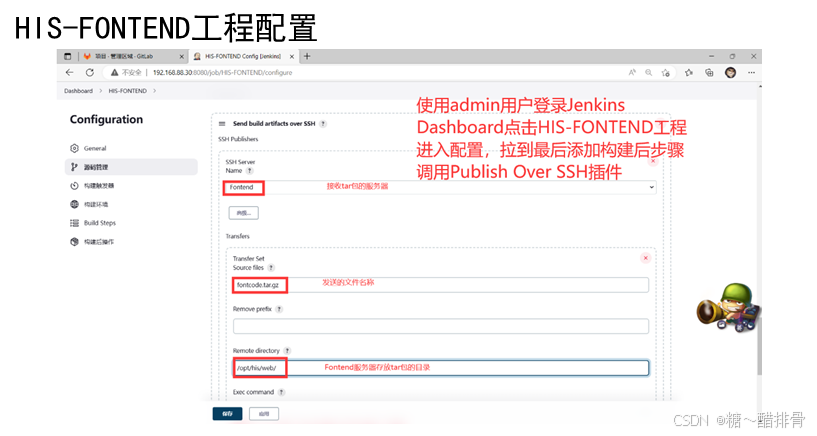Viewport: 817px width, 436px height.
Task: Click the Remote directory input field
Action: (441, 368)
